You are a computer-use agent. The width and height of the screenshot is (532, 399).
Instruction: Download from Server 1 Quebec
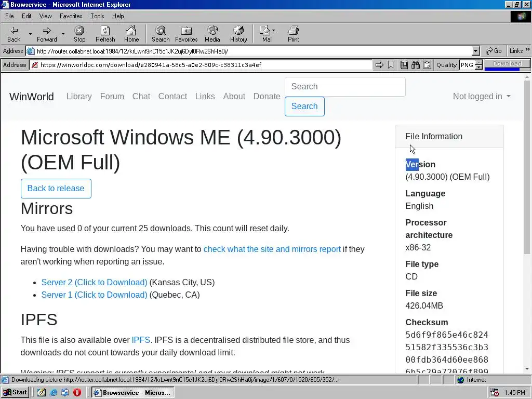pos(95,295)
